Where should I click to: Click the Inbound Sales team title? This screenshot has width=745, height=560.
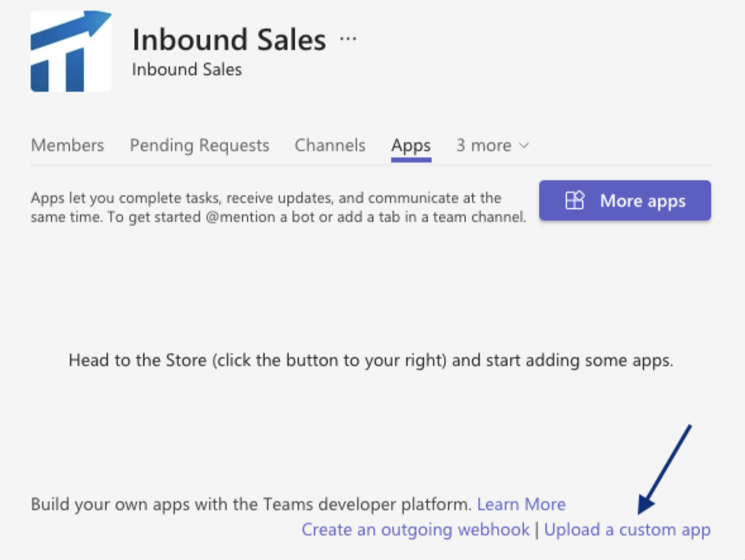[x=229, y=39]
